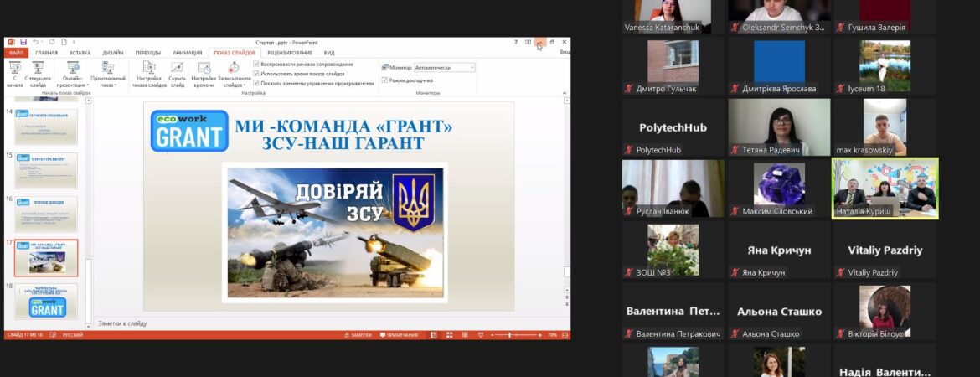
Task: Open customize quick access toolbar arrow
Action: point(73,42)
